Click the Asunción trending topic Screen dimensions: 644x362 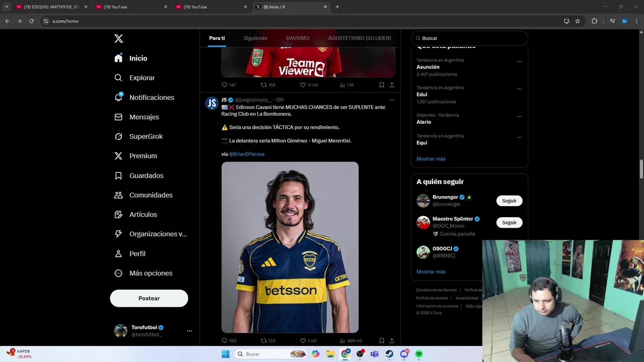(428, 67)
